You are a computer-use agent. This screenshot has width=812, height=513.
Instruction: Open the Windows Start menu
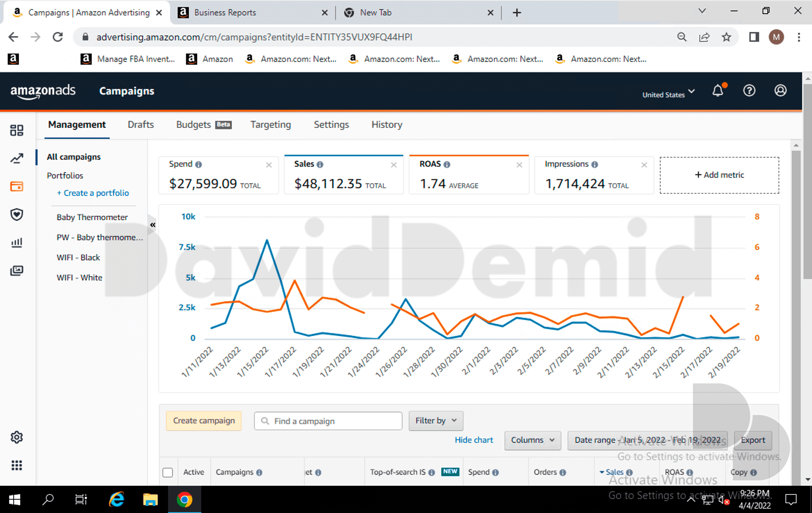pyautogui.click(x=15, y=499)
